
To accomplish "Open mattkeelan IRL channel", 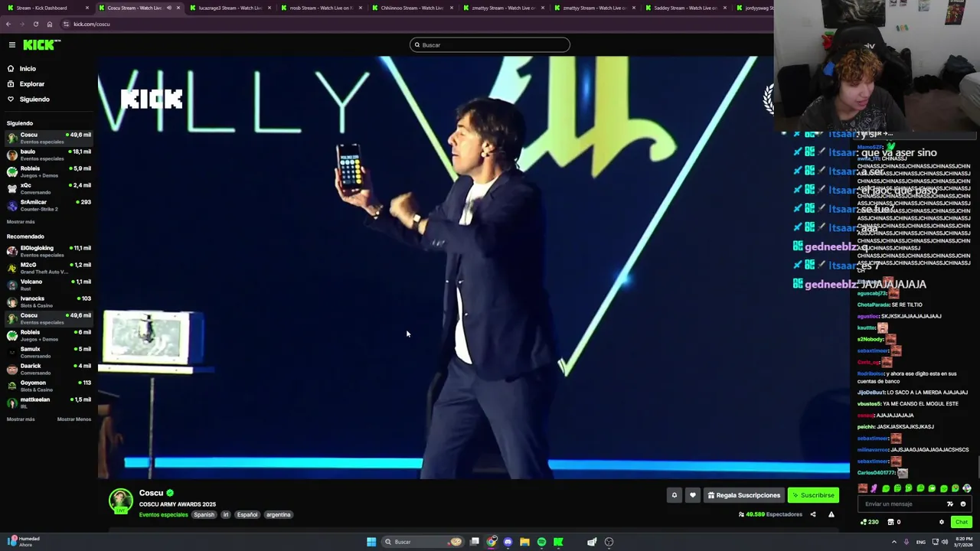I will tap(49, 403).
